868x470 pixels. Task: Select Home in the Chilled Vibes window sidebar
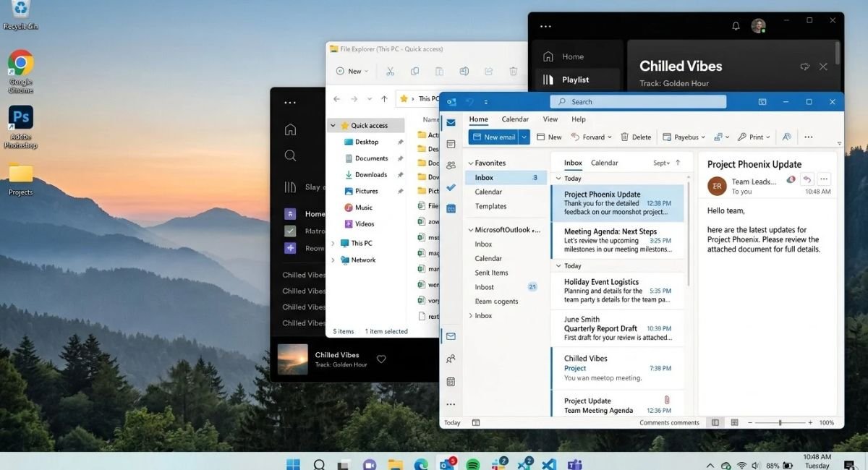point(577,56)
